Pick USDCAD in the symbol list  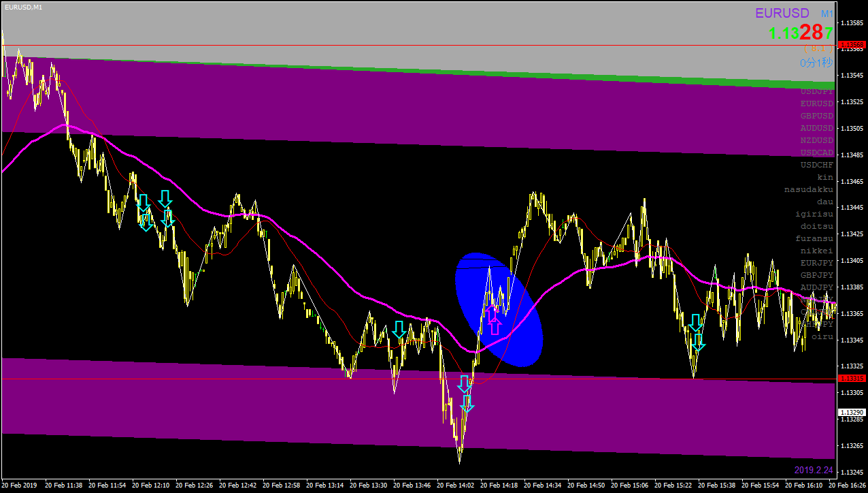pos(816,153)
